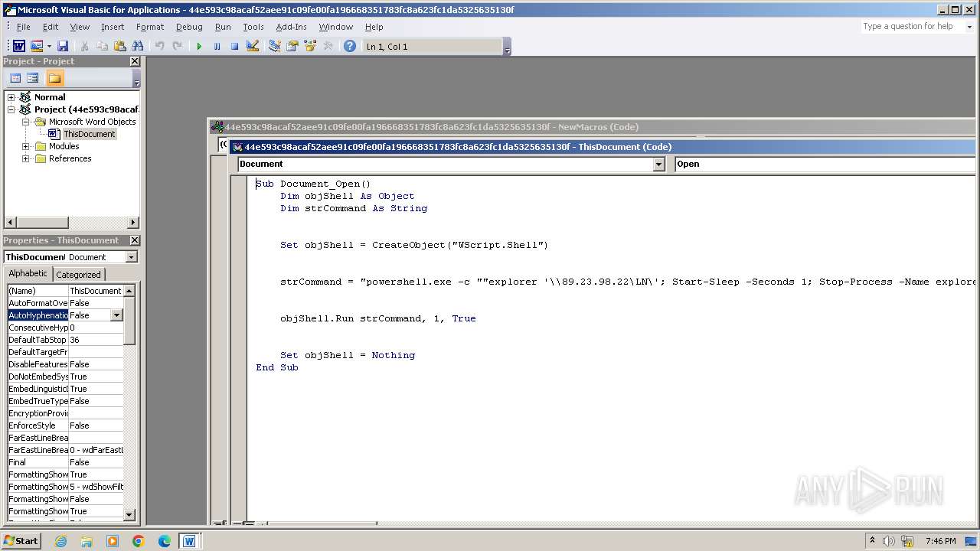The height and width of the screenshot is (551, 980).
Task: Save the project with the floppy disk icon
Action: 63,47
